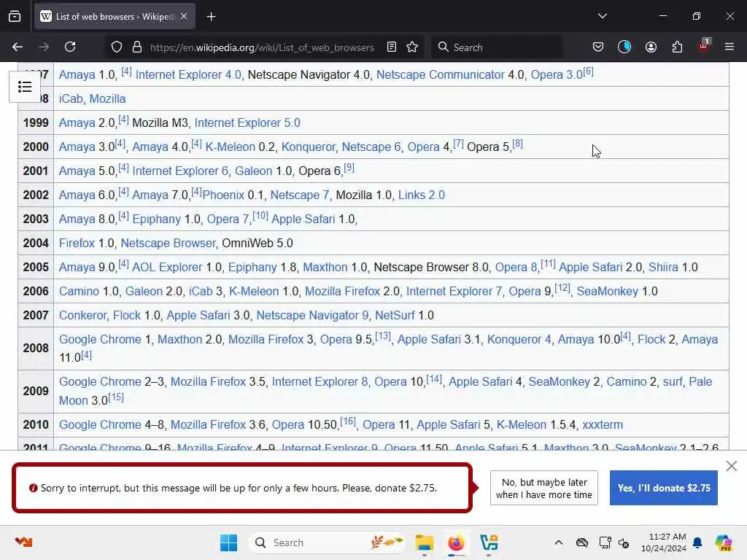Open Internet Explorer 4.0 link
Screen dimensions: 747x560
(x=188, y=75)
